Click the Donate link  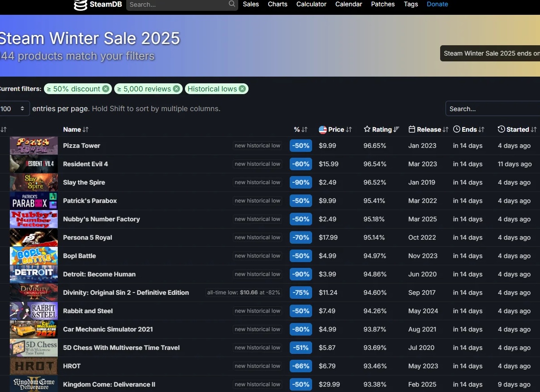click(x=437, y=4)
